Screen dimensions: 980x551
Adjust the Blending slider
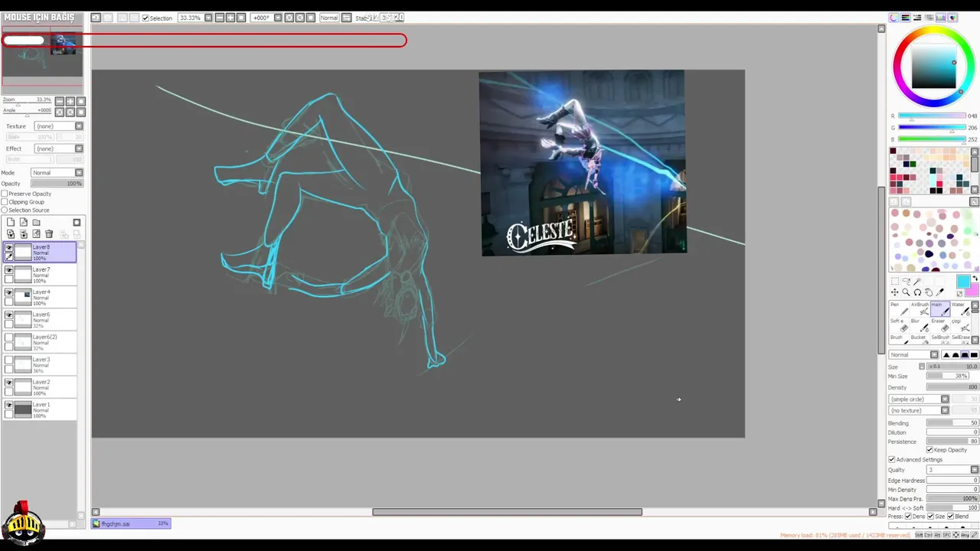952,423
